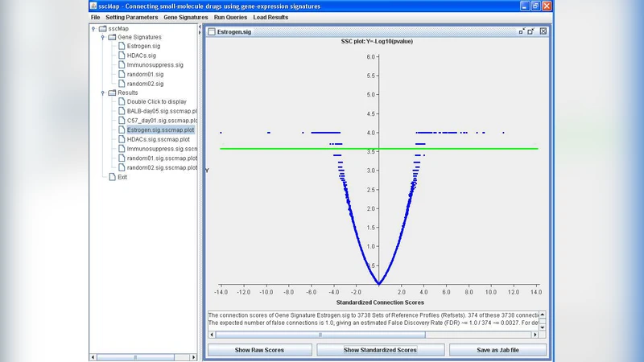Viewport: 644px width, 362px height.
Task: Iconify the Estrogen.sig internal window
Action: 522,31
